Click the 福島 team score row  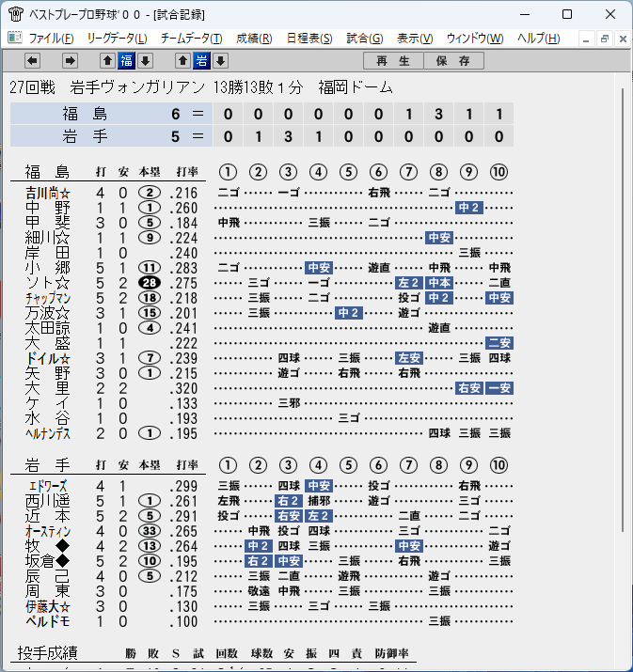tap(261, 114)
